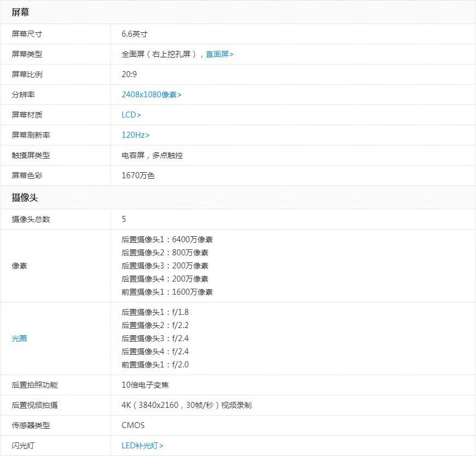Select the 1670万色 screen color value

(138, 176)
